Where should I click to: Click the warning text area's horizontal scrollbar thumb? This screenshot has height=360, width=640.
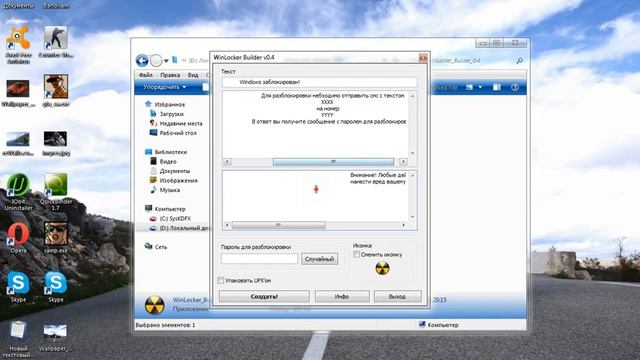tap(278, 225)
